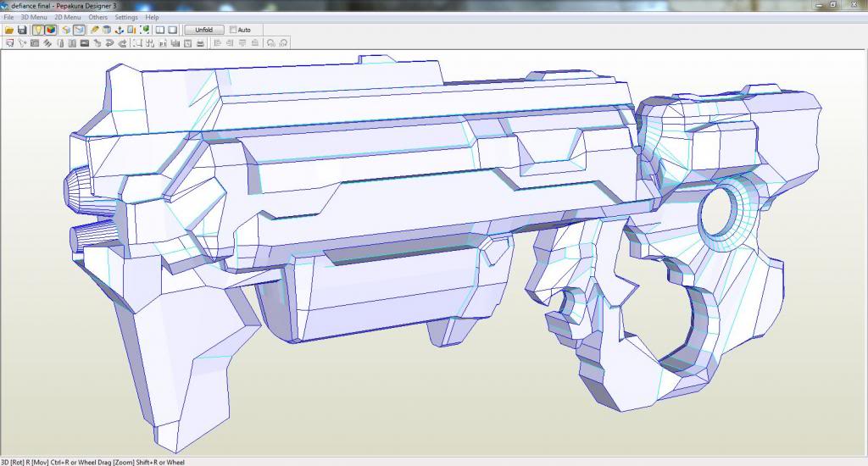Image resolution: width=868 pixels, height=466 pixels.
Task: Switch to single-pane window layout icon
Action: tap(172, 30)
